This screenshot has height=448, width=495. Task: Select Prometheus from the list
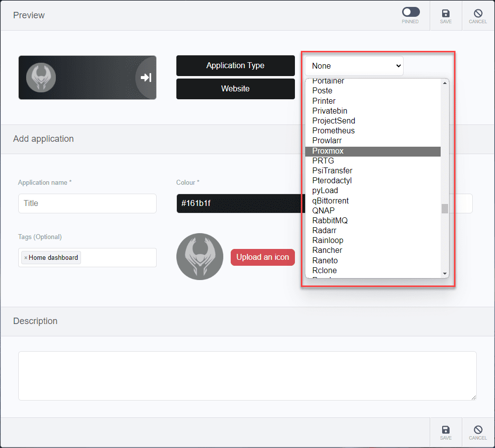373,131
